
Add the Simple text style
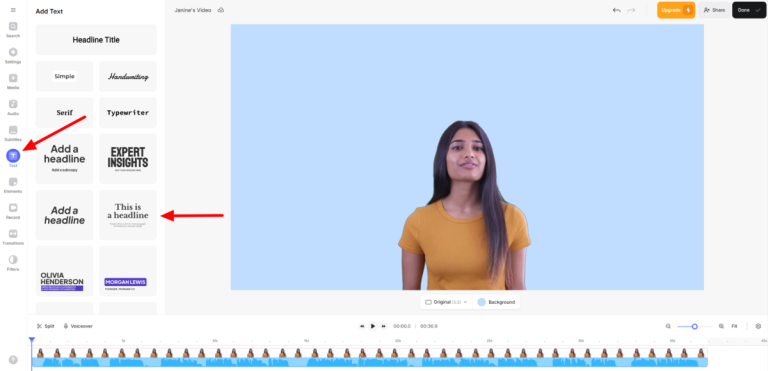click(65, 76)
